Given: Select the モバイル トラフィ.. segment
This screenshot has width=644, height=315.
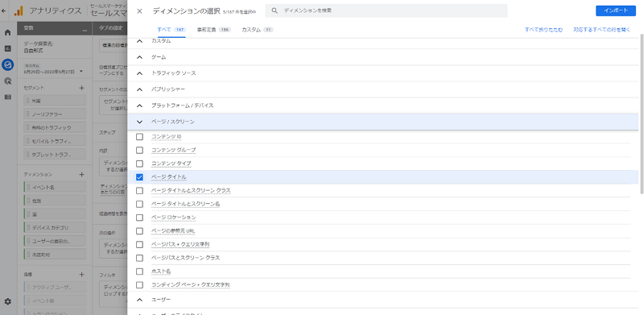Looking at the screenshot, I should click(x=55, y=141).
